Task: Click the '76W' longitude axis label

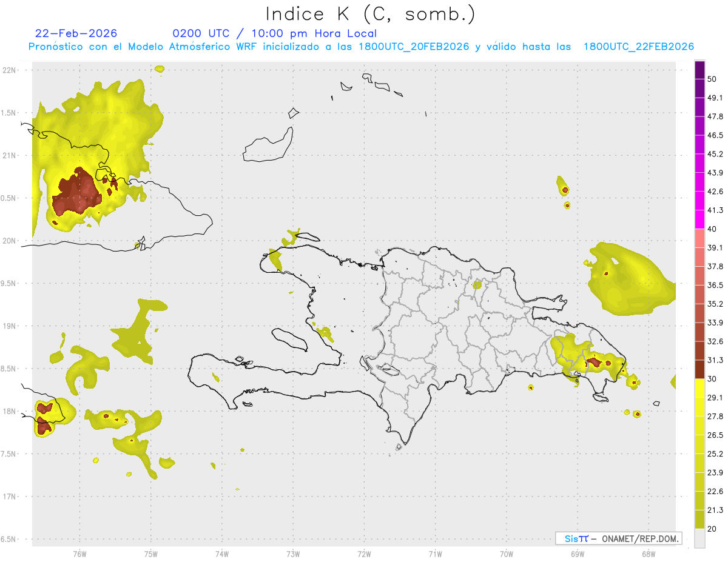Action: coord(79,554)
